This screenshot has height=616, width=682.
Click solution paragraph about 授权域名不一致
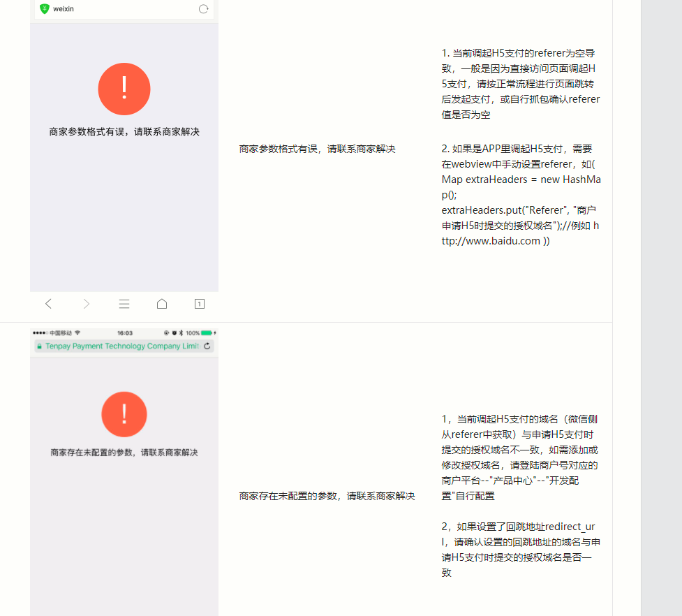[x=520, y=457]
